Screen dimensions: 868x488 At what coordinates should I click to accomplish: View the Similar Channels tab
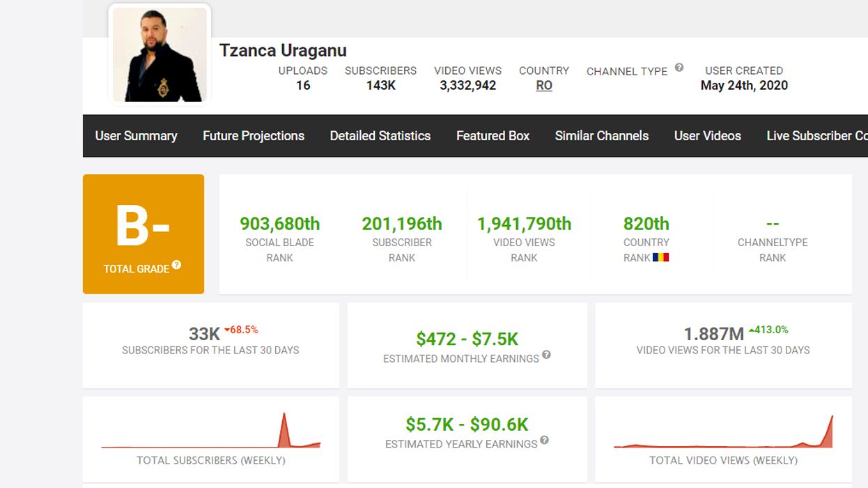602,136
